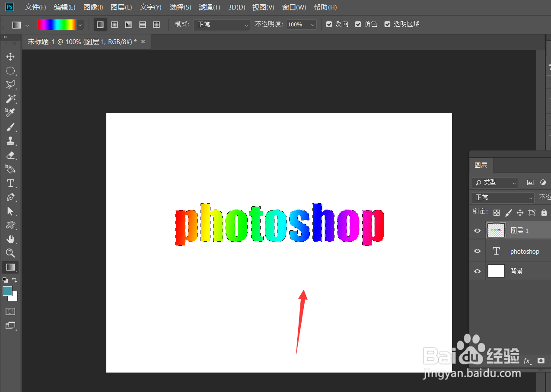Expand the collapsed toolbar arrows
The height and width of the screenshot is (392, 551).
(x=6, y=38)
